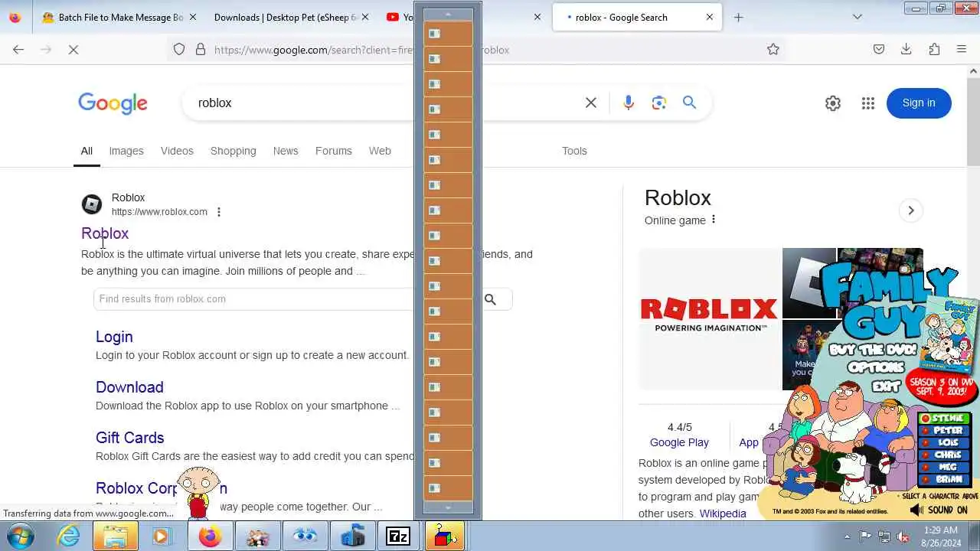The image size is (980, 551).
Task: Open the Images search tab
Action: click(126, 151)
